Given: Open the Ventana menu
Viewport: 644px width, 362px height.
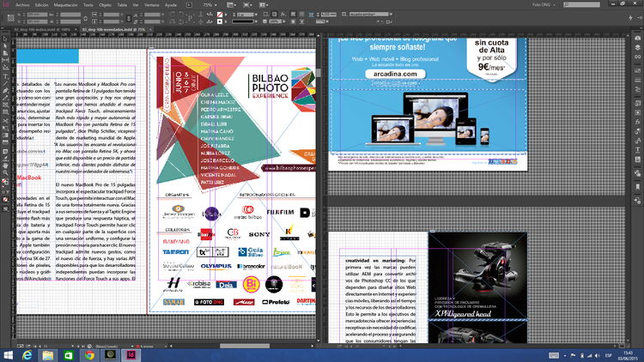Looking at the screenshot, I should pyautogui.click(x=152, y=5).
